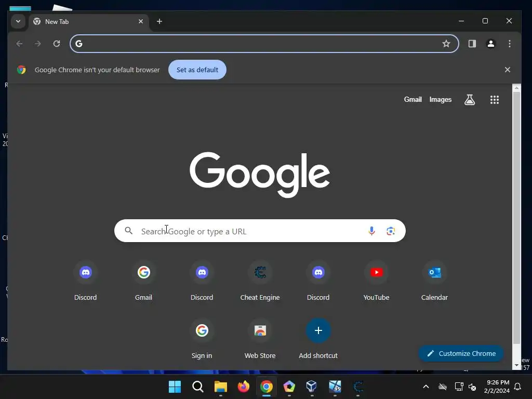Dismiss the default browser infobar
This screenshot has height=399, width=532.
pos(507,70)
